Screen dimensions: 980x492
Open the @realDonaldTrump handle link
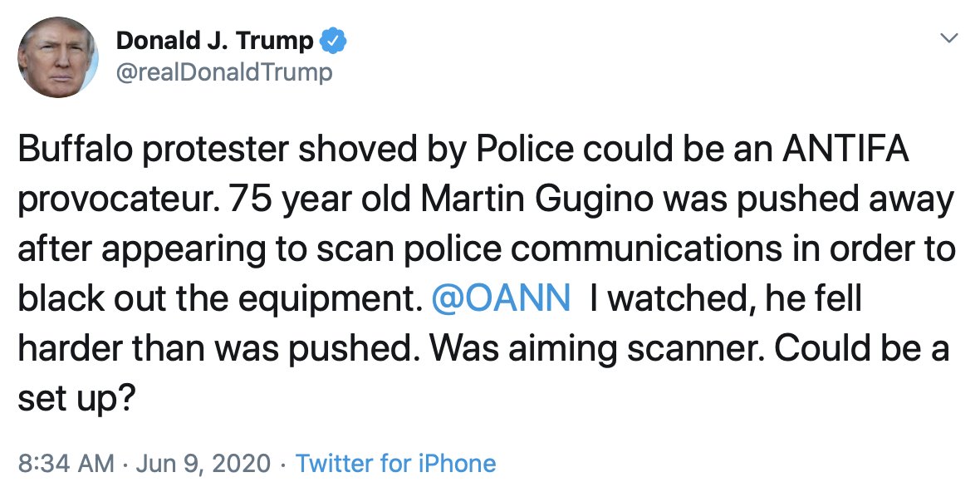223,72
